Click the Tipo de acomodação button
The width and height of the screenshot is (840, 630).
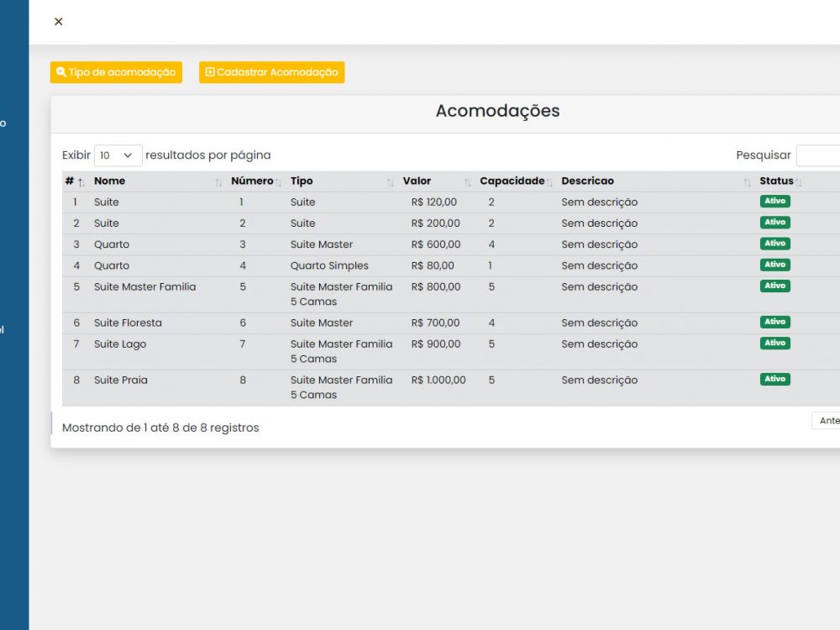(x=116, y=72)
